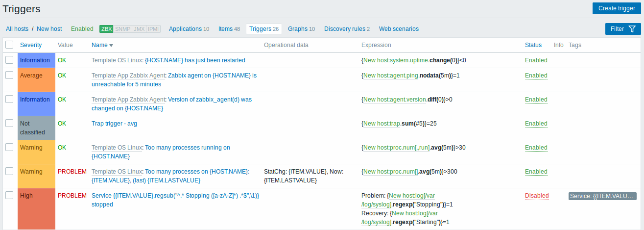
Task: Click the SNMP availability badge
Action: tap(122, 29)
